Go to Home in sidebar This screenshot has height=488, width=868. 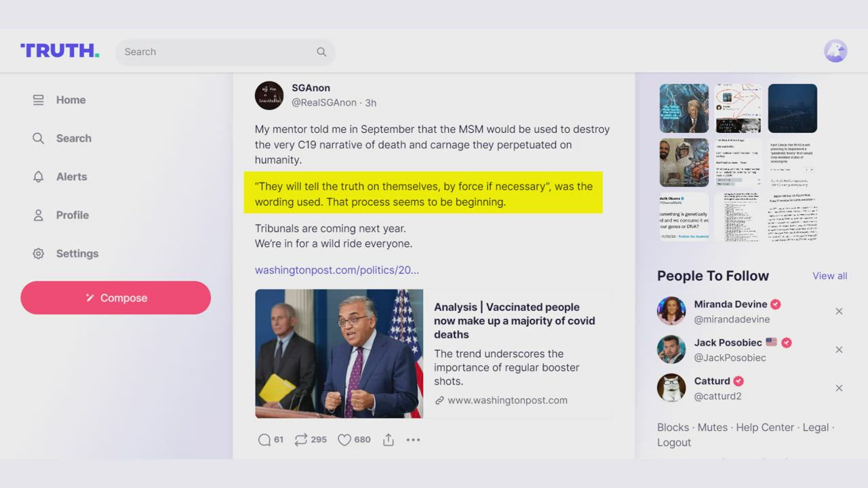coord(71,100)
